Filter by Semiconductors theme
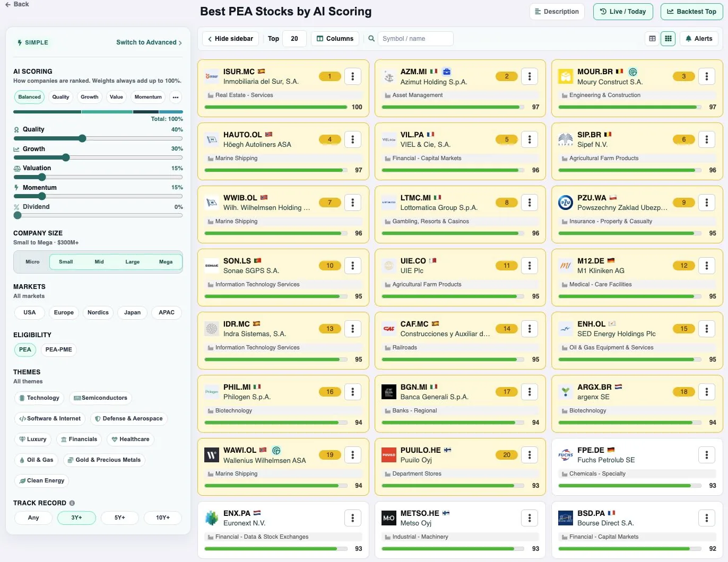Viewport: 728px width, 562px height. (x=101, y=398)
